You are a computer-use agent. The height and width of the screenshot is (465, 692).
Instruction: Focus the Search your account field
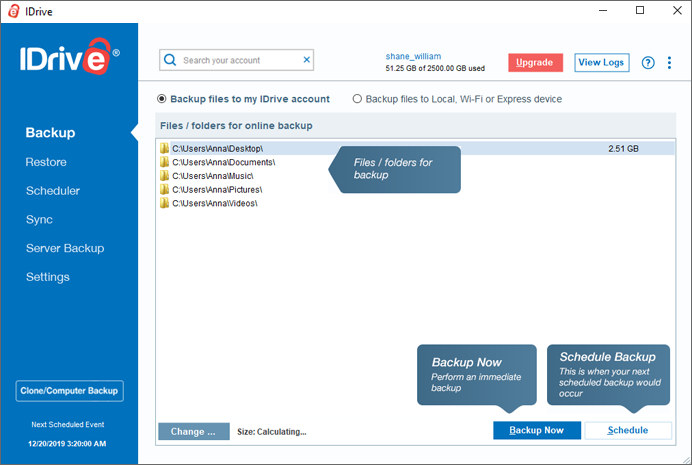(240, 60)
